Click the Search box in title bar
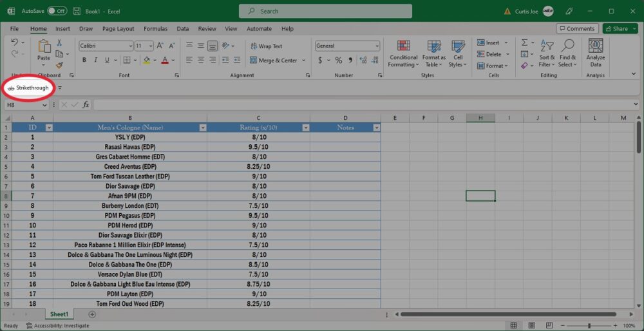The width and height of the screenshot is (644, 331). click(x=325, y=11)
